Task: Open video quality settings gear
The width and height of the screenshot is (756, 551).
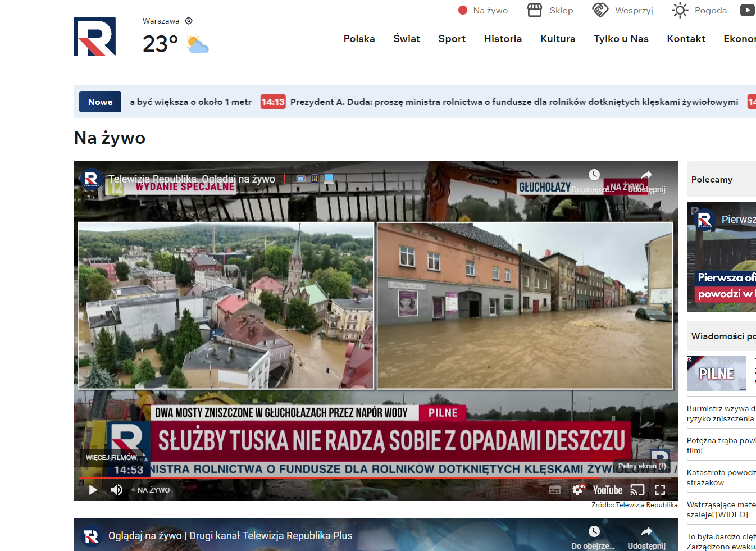Action: [577, 490]
